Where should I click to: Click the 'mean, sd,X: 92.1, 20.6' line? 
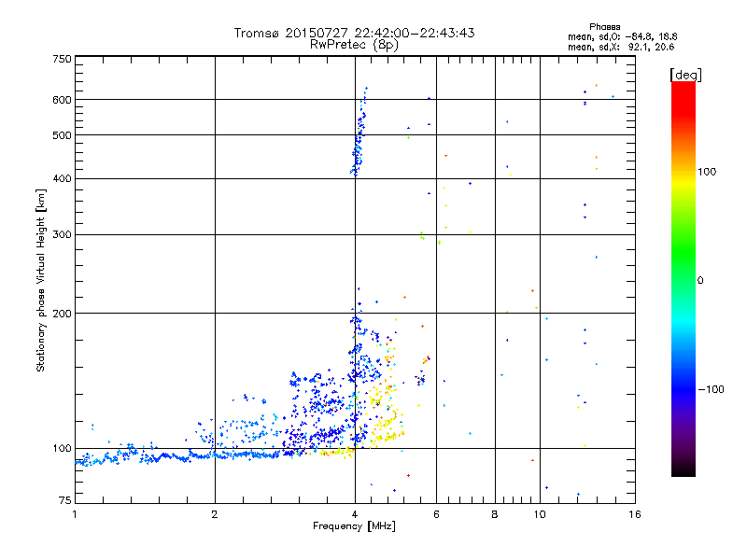621,47
